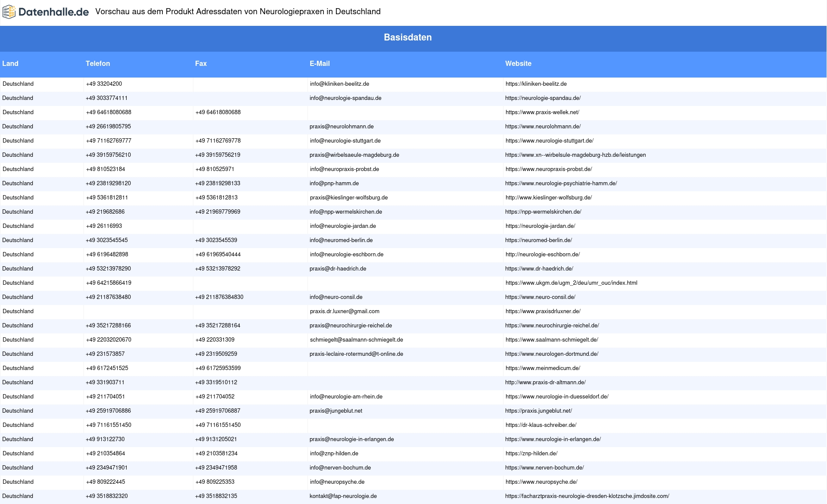This screenshot has height=504, width=827.
Task: Open website https://dr-klaus-schreiber.de/
Action: tap(541, 425)
